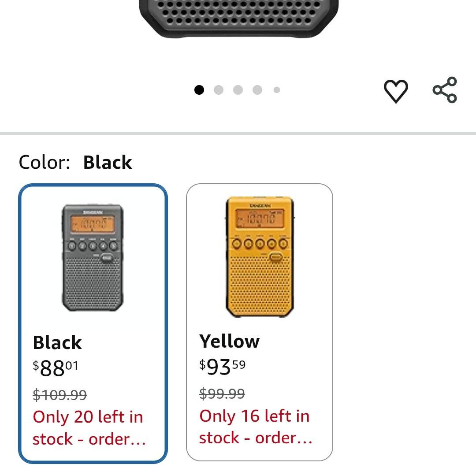Tap the $93.59 price
The width and height of the screenshot is (476, 475).
coord(222,367)
